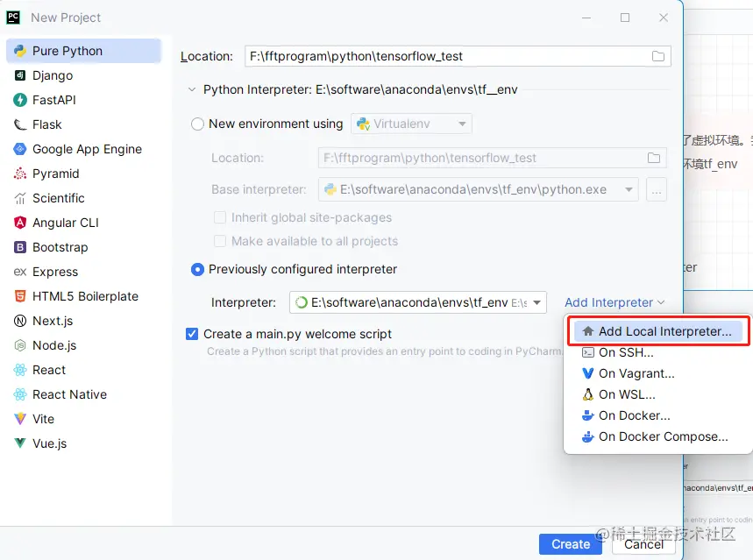Toggle Inherit global site-packages checkbox
This screenshot has width=753, height=560.
219,217
